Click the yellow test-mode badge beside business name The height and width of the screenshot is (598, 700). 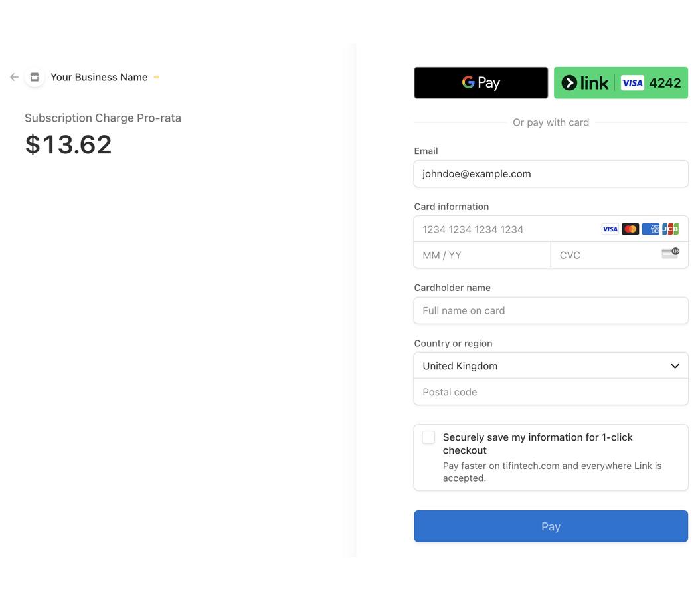point(156,77)
